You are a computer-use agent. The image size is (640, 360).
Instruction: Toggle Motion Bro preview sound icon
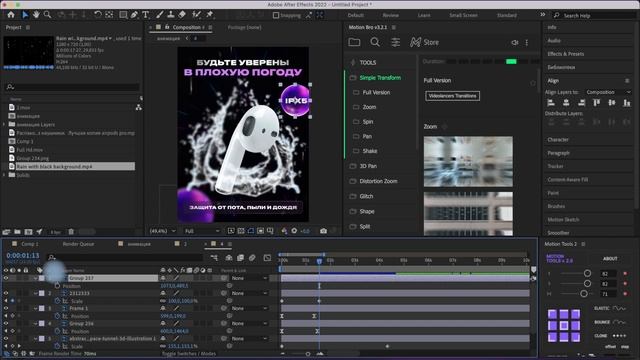click(515, 42)
